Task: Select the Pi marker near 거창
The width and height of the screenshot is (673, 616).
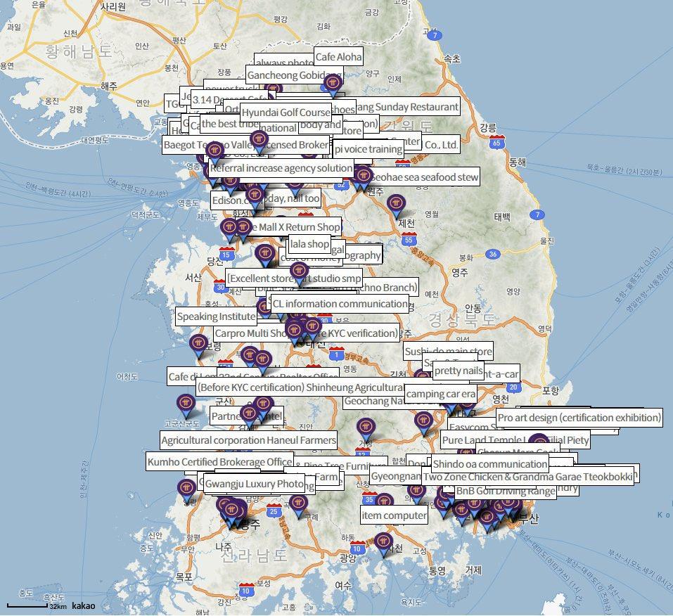Action: [366, 428]
